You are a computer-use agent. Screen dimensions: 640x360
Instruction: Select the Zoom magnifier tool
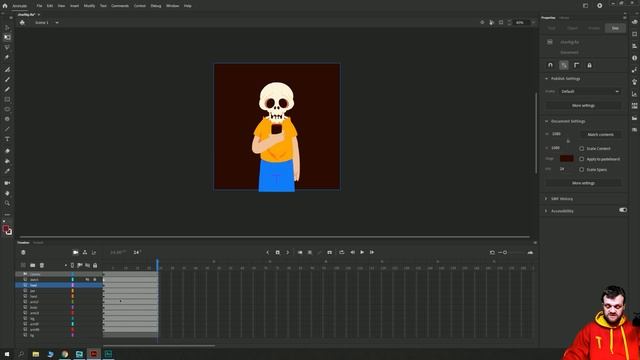tap(7, 203)
